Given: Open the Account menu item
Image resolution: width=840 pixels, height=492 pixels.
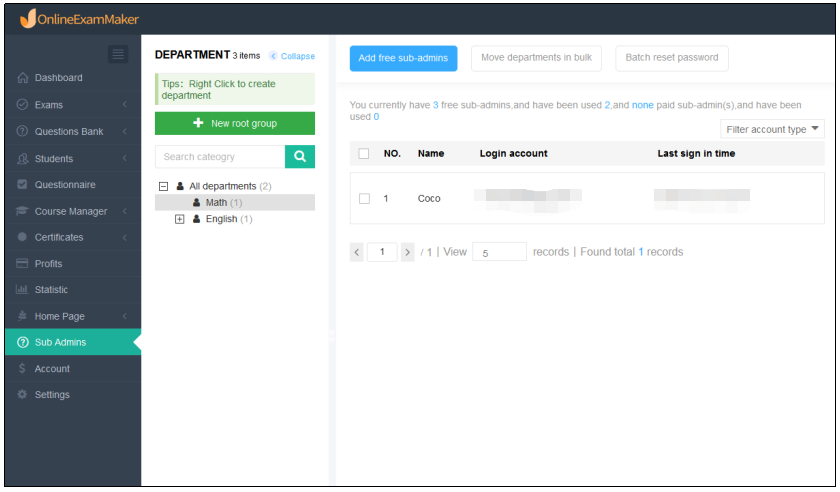Looking at the screenshot, I should point(52,369).
